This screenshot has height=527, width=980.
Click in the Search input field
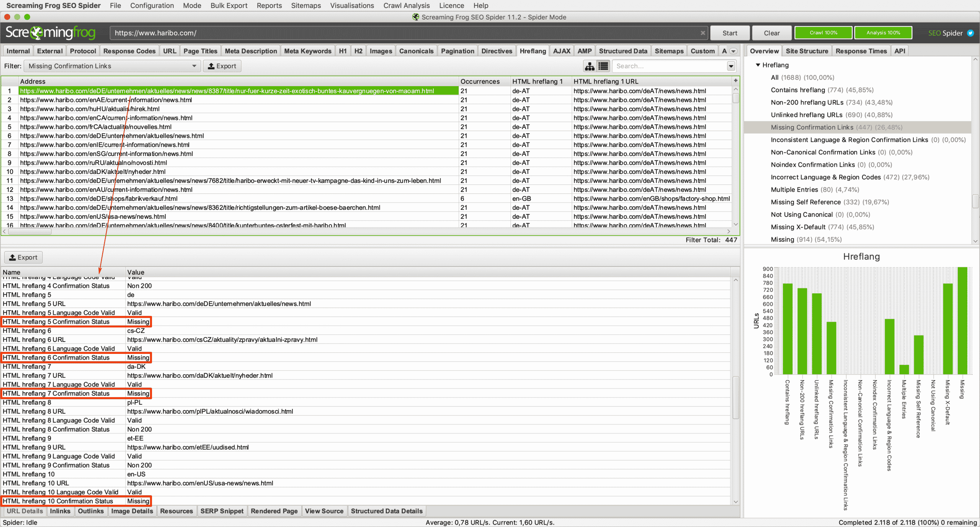click(x=670, y=66)
